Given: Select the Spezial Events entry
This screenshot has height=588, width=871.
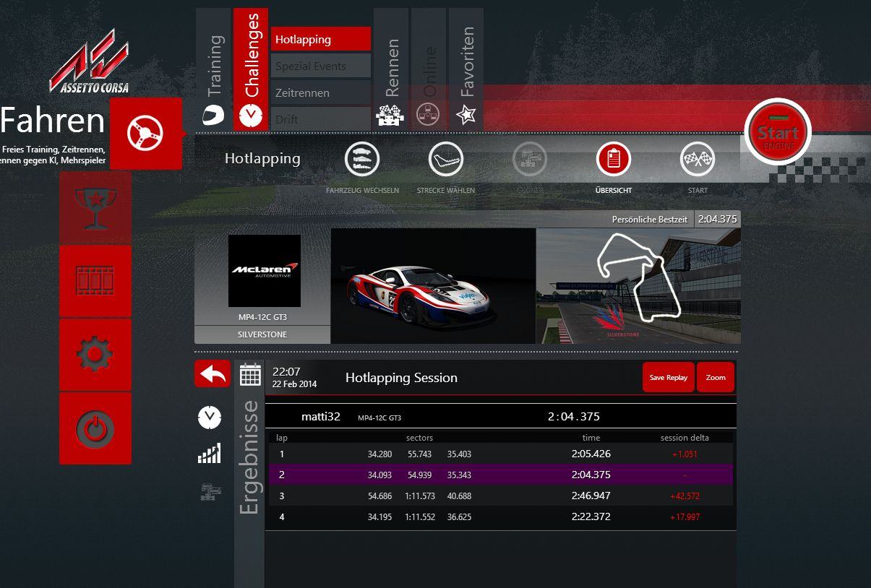Looking at the screenshot, I should click(x=321, y=66).
